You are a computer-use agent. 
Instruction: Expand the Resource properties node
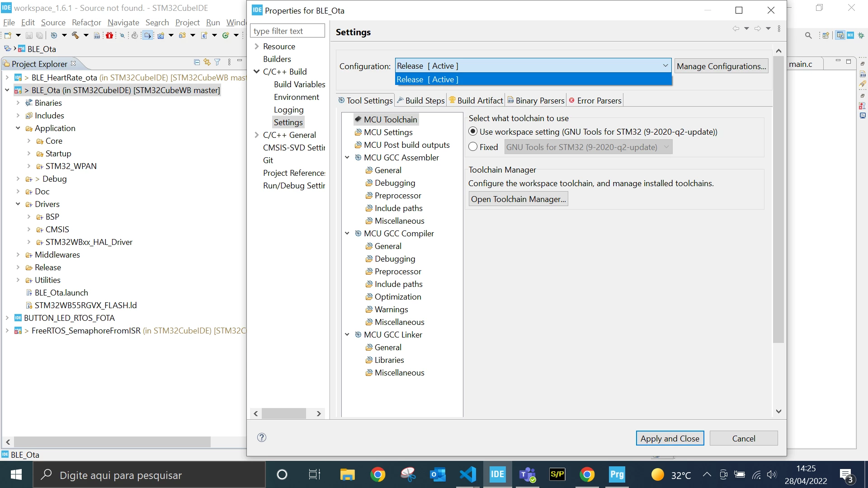[x=257, y=47]
